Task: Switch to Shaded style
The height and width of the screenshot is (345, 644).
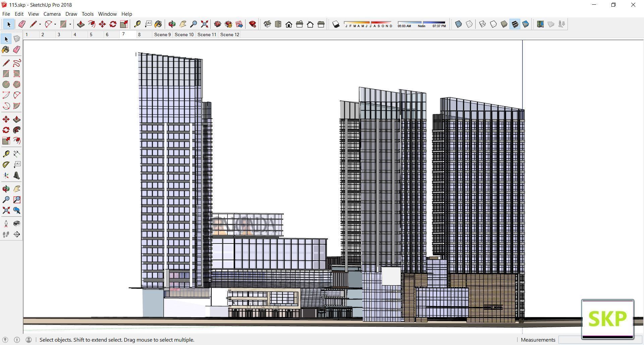Action: coord(504,24)
